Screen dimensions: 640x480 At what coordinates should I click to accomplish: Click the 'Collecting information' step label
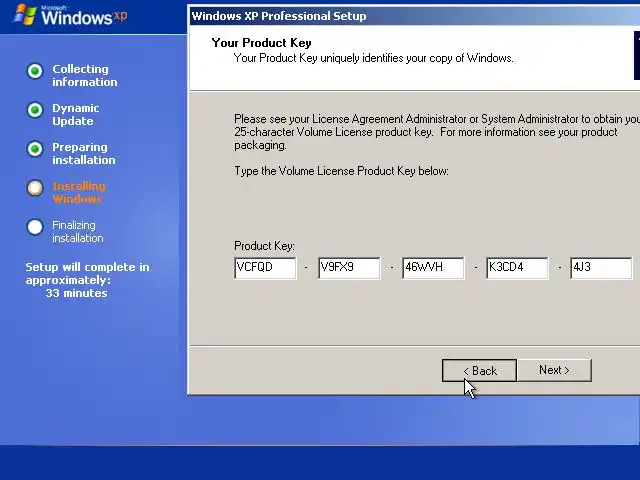pos(84,76)
